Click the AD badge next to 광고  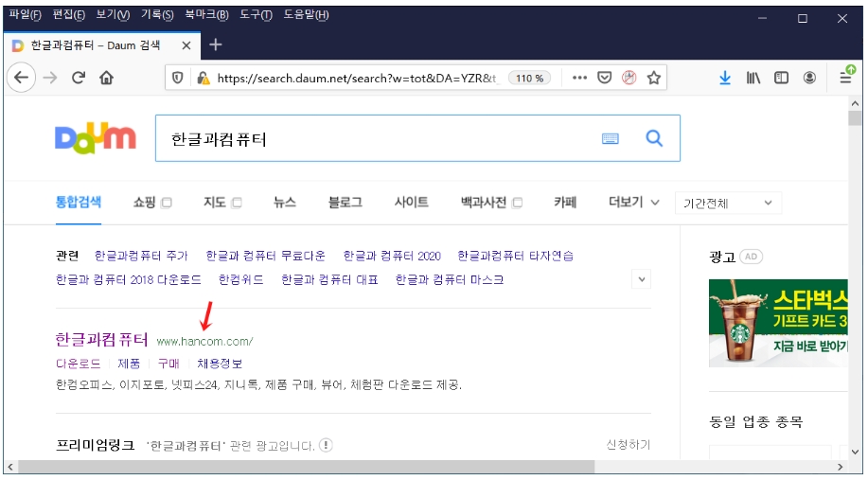coord(752,257)
